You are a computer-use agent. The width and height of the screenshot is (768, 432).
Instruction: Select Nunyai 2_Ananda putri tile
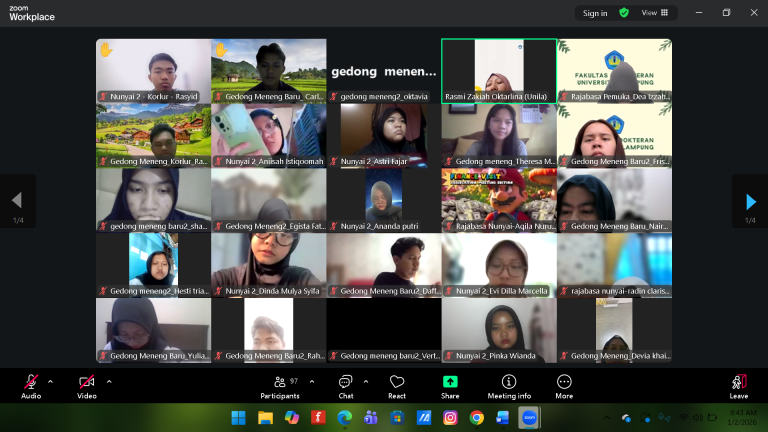tap(384, 200)
